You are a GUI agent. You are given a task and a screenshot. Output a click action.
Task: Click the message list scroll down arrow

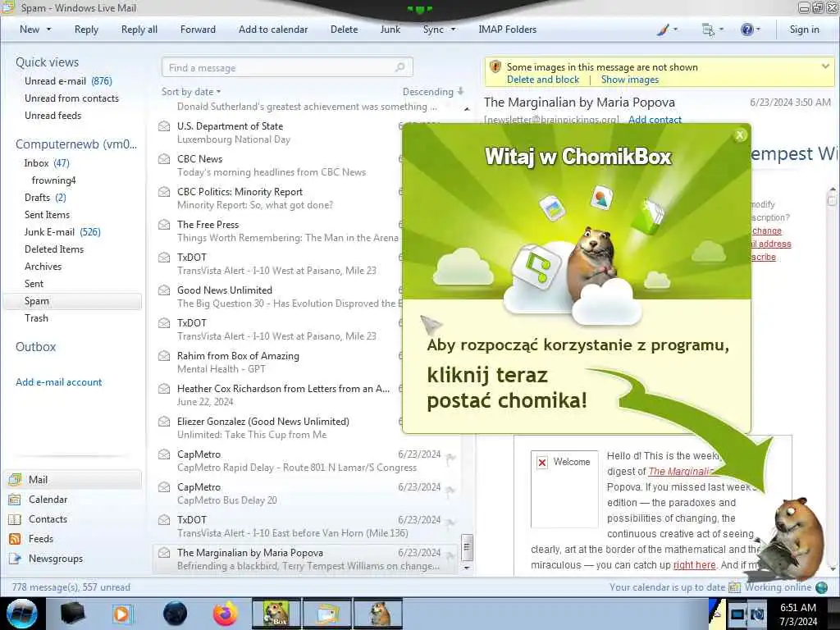click(x=467, y=568)
